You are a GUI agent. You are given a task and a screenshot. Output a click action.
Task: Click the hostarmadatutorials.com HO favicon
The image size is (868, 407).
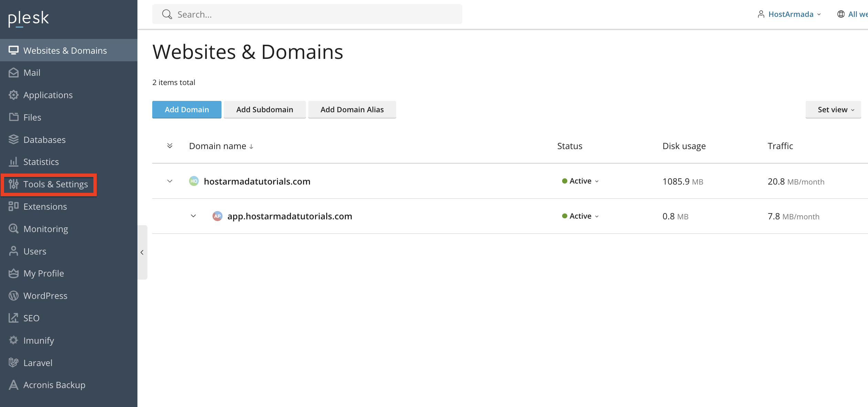click(x=194, y=181)
